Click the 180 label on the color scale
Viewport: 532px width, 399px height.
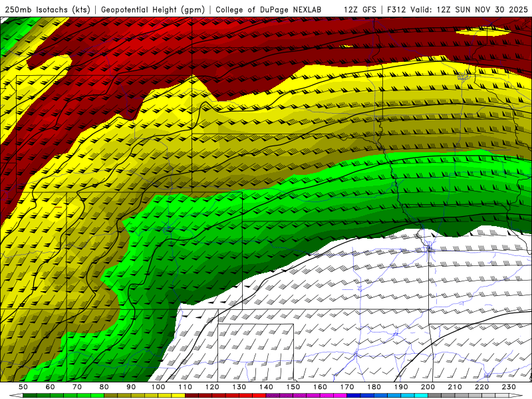(x=374, y=387)
